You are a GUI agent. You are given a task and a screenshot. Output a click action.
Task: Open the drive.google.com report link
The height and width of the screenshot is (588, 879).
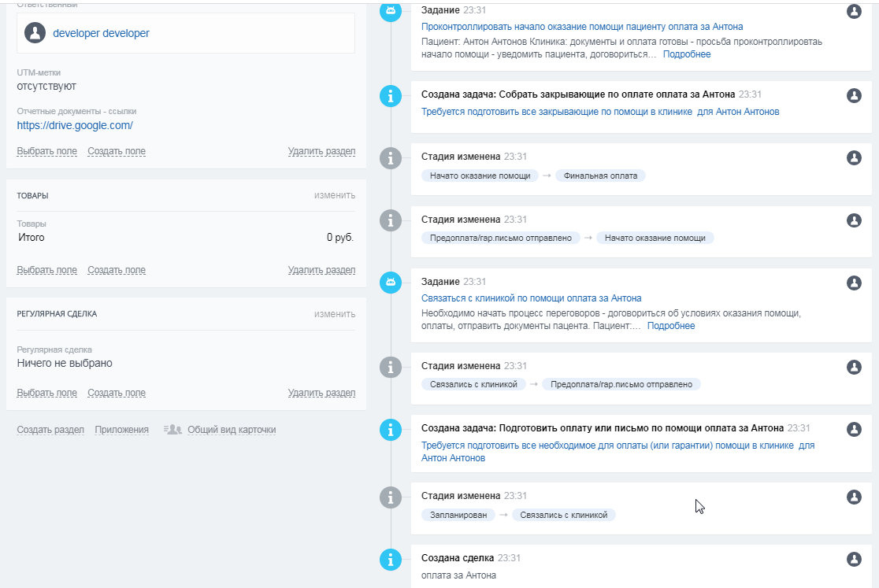(x=75, y=125)
